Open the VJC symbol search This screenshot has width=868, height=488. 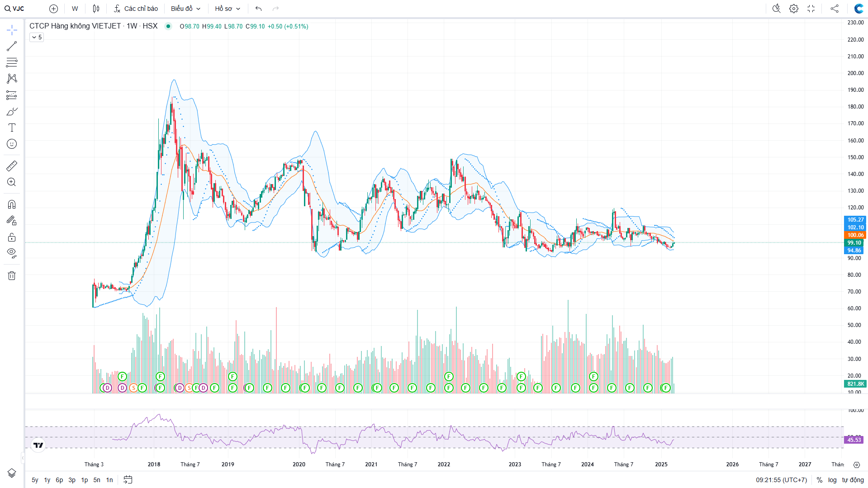pos(14,9)
